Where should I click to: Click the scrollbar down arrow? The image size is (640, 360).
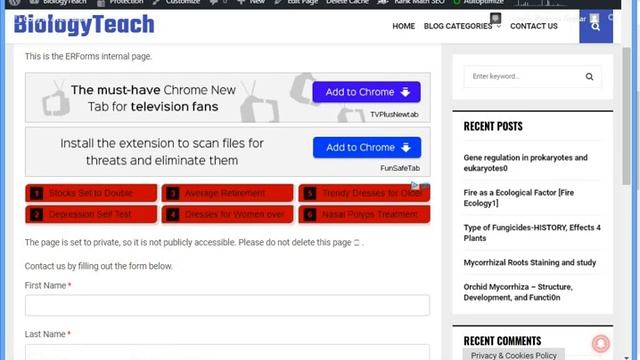tap(626, 357)
